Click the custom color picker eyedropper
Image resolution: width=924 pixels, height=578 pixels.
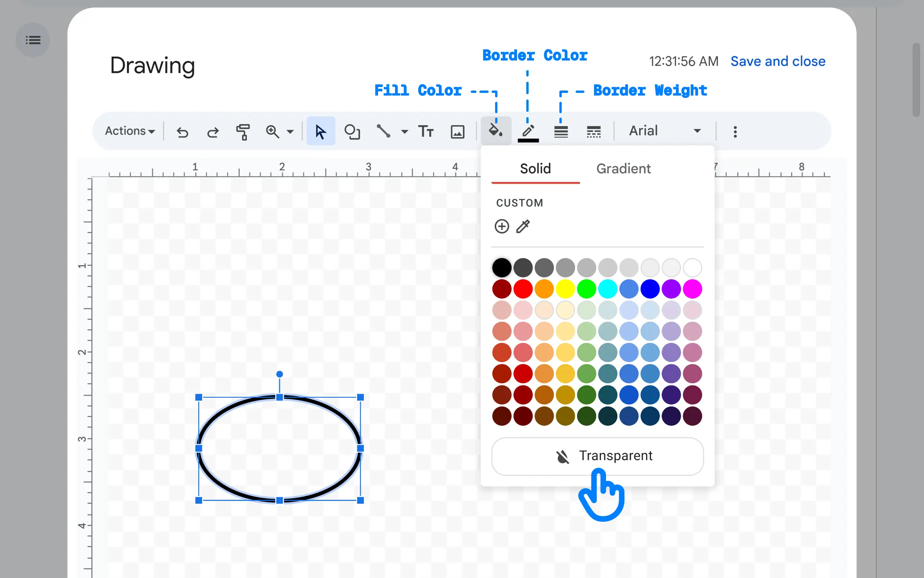(524, 227)
